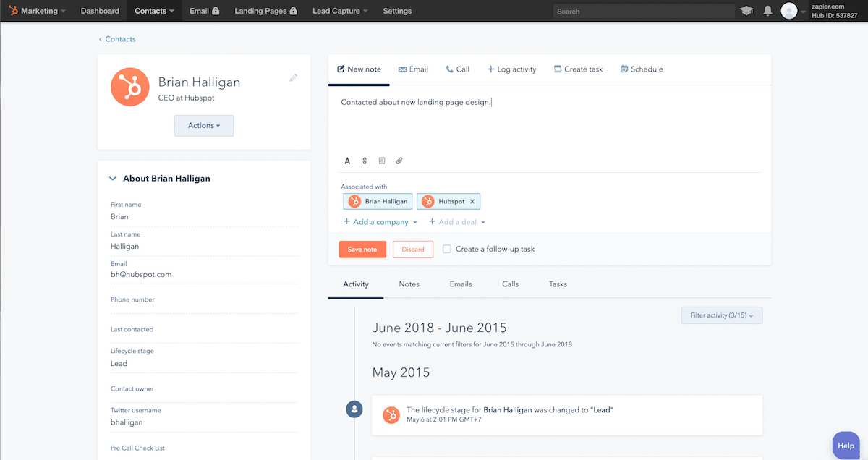Click the 'Hub ID: 537827' text
Viewport: 868px width, 460px height.
point(834,15)
